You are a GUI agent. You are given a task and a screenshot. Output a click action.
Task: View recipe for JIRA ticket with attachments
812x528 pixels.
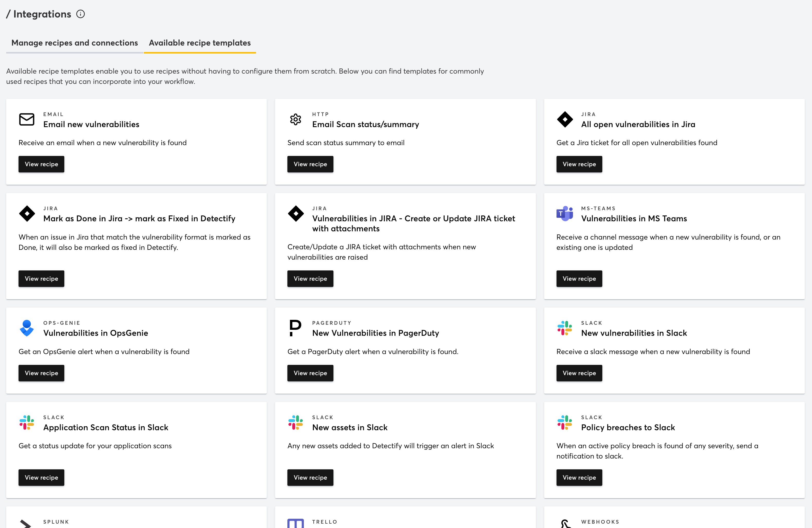click(310, 279)
